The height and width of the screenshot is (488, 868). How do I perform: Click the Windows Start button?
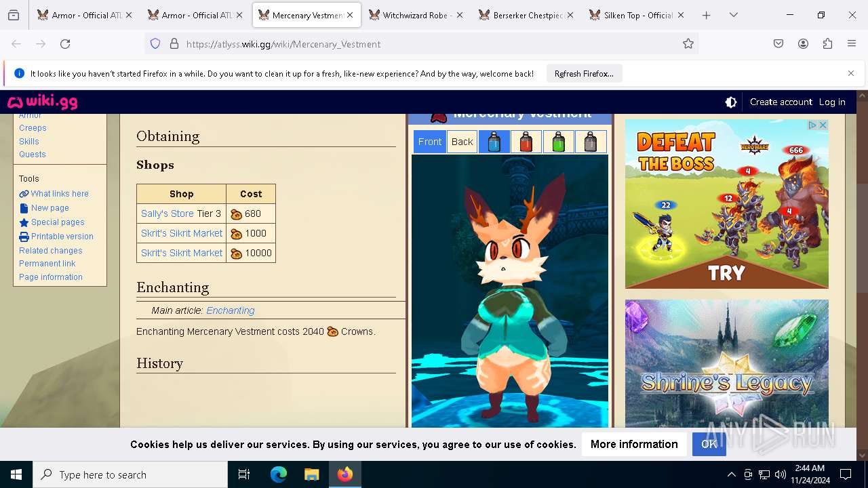coord(16,474)
